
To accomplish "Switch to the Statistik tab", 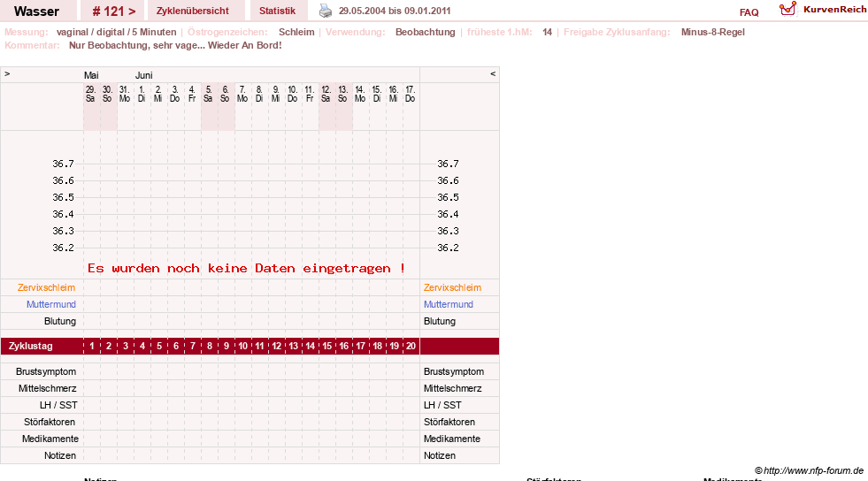I will 277,11.
